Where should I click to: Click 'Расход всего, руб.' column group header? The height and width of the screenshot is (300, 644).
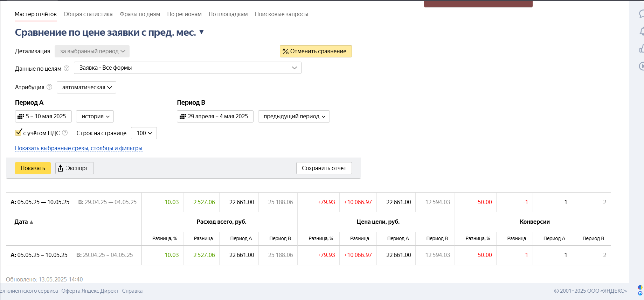pyautogui.click(x=221, y=222)
